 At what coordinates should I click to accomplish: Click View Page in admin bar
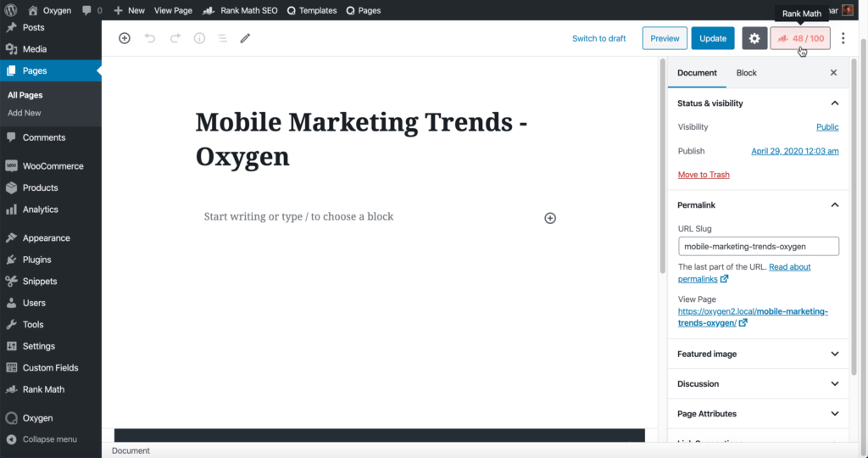[173, 10]
